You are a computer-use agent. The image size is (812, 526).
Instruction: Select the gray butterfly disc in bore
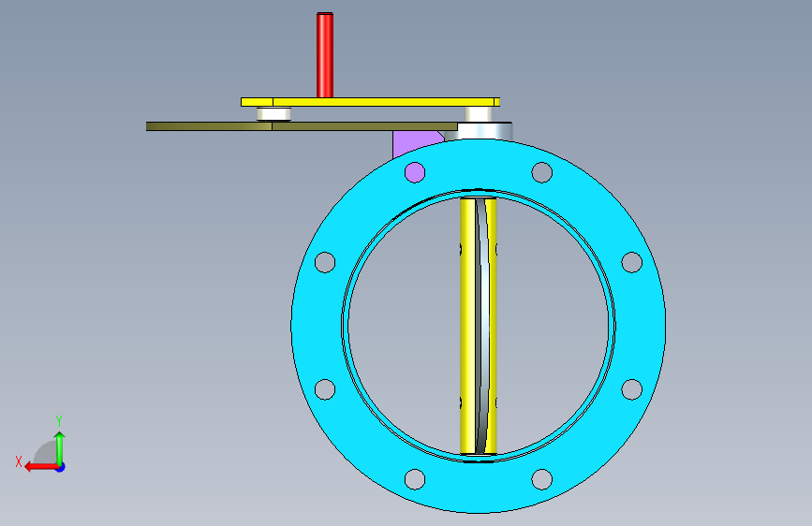481,326
